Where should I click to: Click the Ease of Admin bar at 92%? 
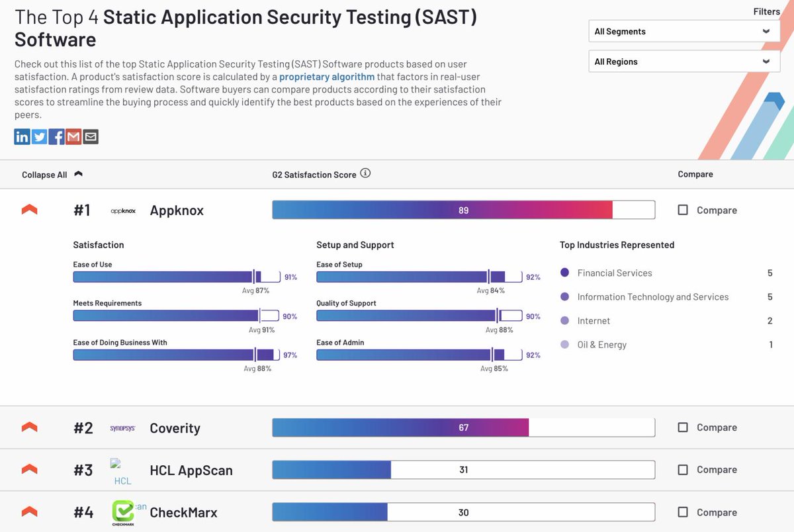pyautogui.click(x=419, y=355)
